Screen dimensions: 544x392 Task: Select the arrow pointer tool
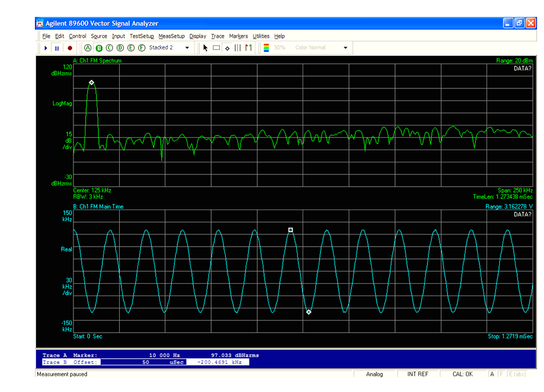[x=205, y=48]
